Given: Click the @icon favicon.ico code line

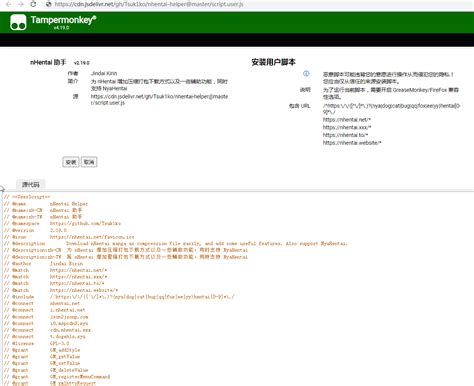Looking at the screenshot, I should 69,237.
